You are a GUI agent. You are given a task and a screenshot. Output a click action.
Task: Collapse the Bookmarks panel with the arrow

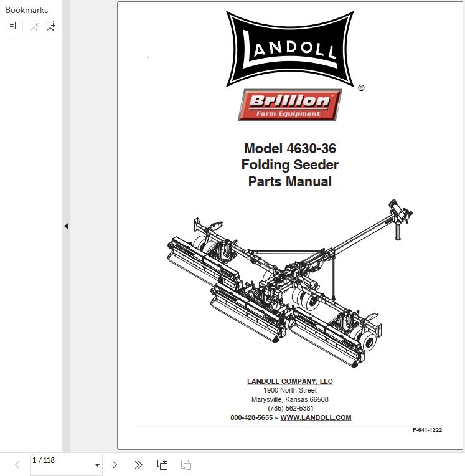[66, 226]
